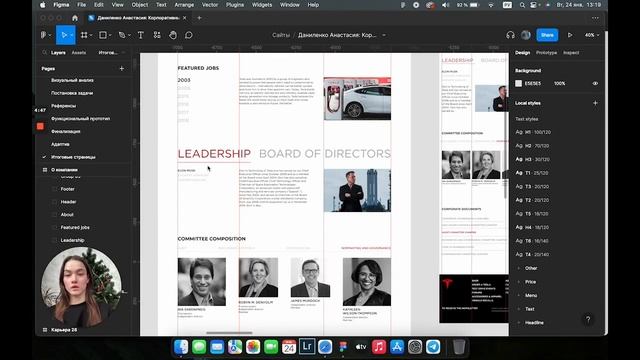640x360 pixels.
Task: Open a new tab with plus icon
Action: click(199, 18)
